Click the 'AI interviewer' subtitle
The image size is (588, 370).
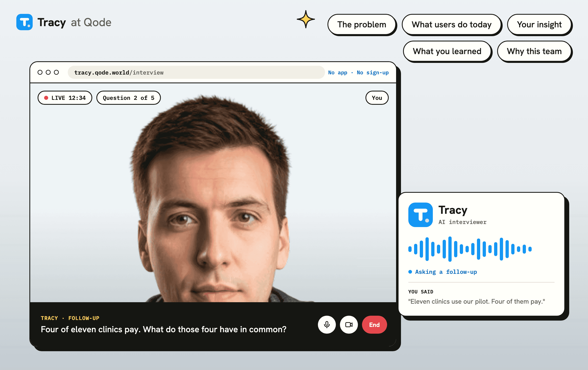tap(462, 222)
